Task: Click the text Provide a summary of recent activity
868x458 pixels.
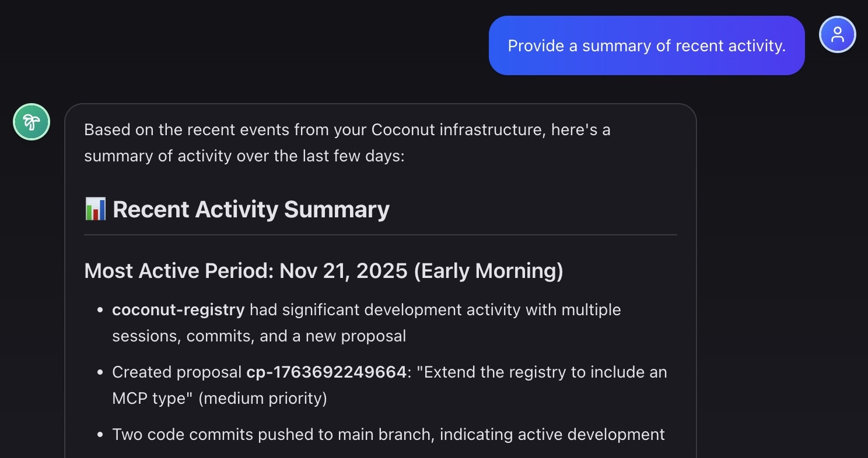Action: (x=646, y=45)
